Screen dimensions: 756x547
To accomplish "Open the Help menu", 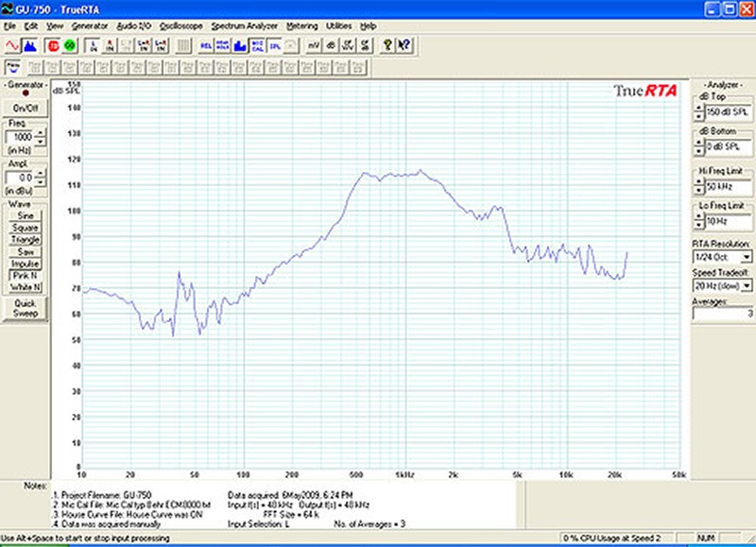I will [x=369, y=26].
